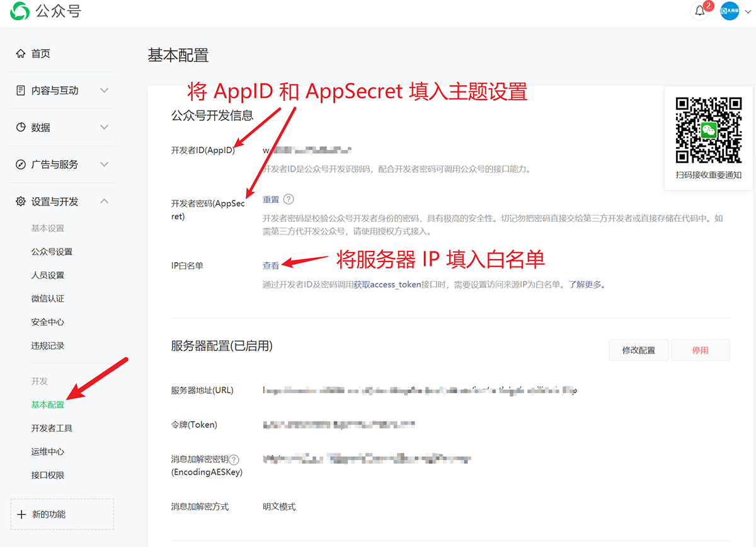Click 重置 to reset AppSecret

click(271, 200)
